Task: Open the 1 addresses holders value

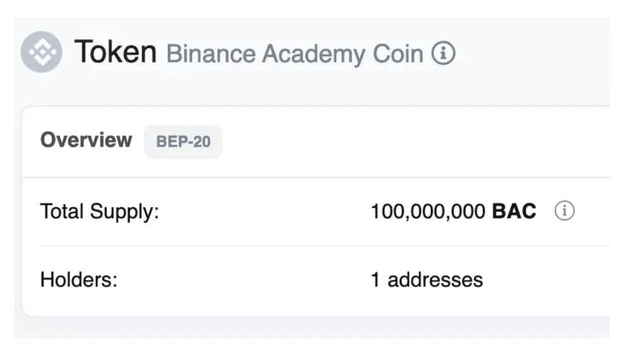Action: 427,279
